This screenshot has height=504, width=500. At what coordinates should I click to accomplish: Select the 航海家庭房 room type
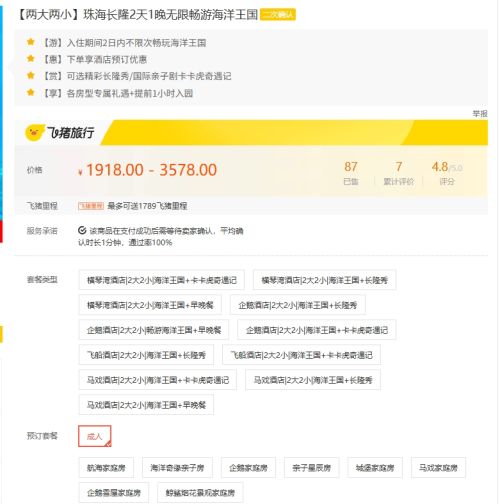106,468
